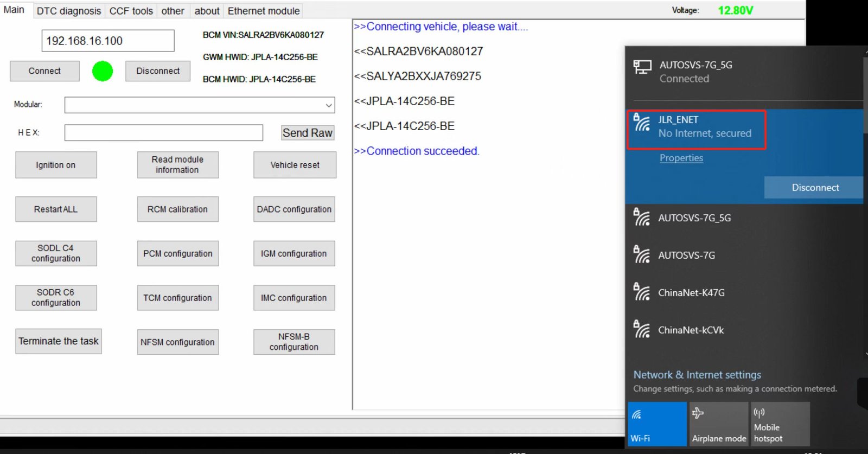Screen dimensions: 868x454
Task: Disconnect from the JLR_ENET Wi-Fi network
Action: click(x=815, y=188)
